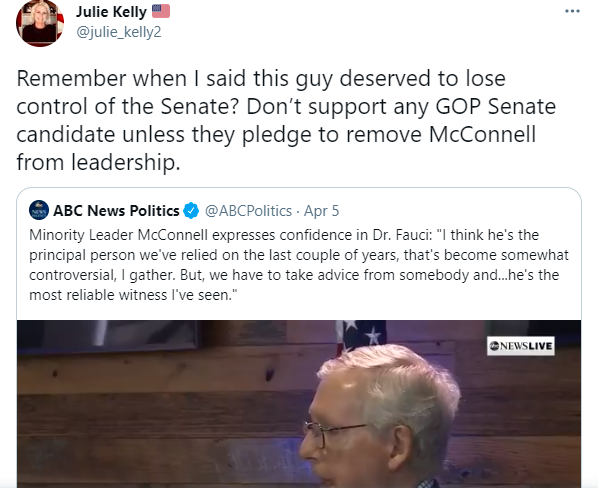Click the @ABCPolitics handle
The image size is (598, 488).
248,211
